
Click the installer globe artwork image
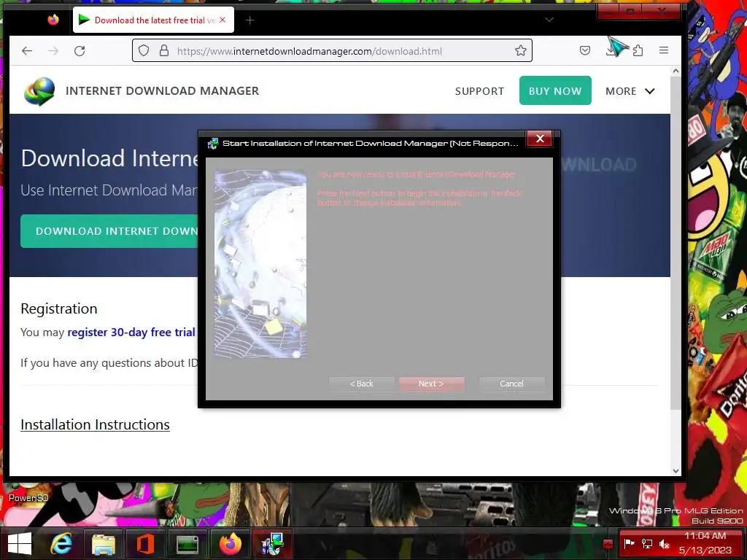(x=260, y=264)
